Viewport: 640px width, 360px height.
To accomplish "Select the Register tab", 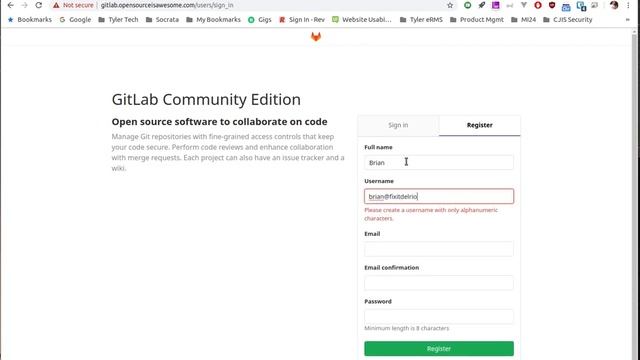I will [x=480, y=125].
